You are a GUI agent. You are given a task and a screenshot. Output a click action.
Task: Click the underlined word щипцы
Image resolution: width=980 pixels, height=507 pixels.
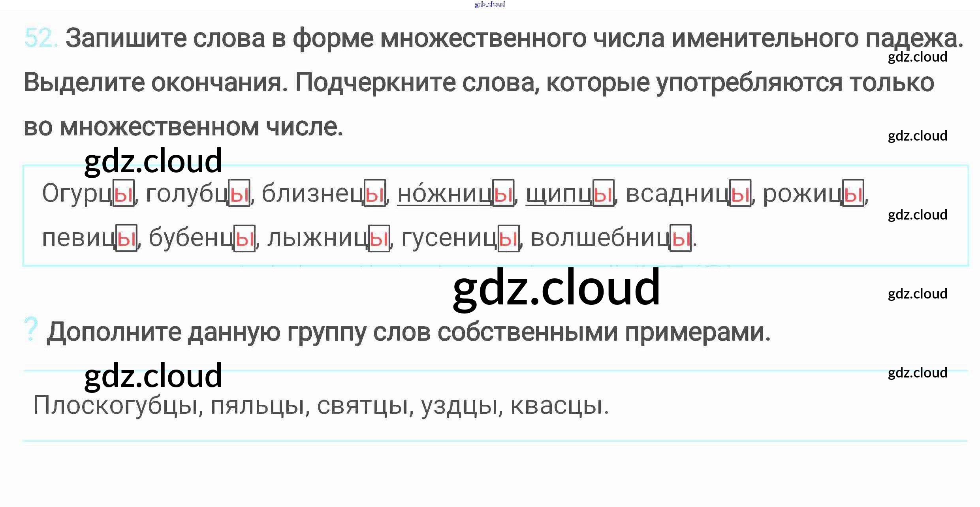coord(570,193)
